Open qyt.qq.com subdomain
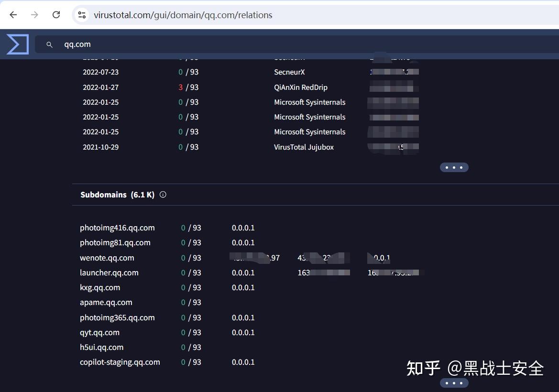Screen dimensions: 559x392 (x=99, y=333)
